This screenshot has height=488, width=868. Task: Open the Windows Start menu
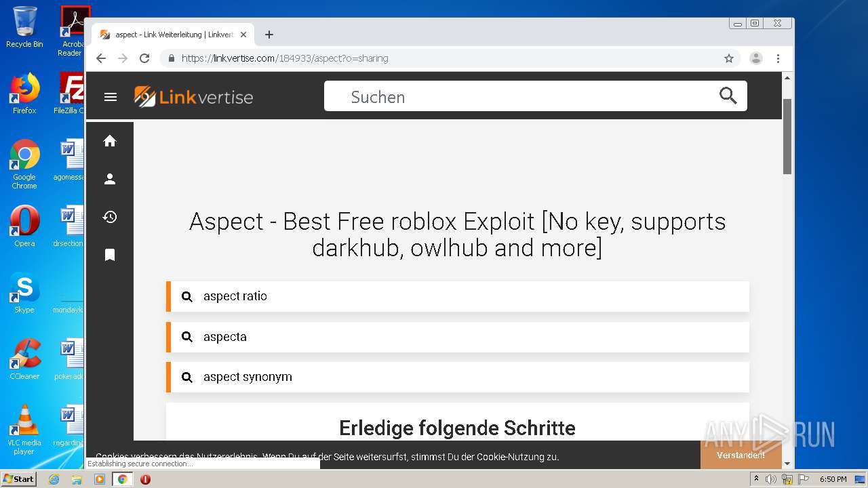(x=19, y=479)
